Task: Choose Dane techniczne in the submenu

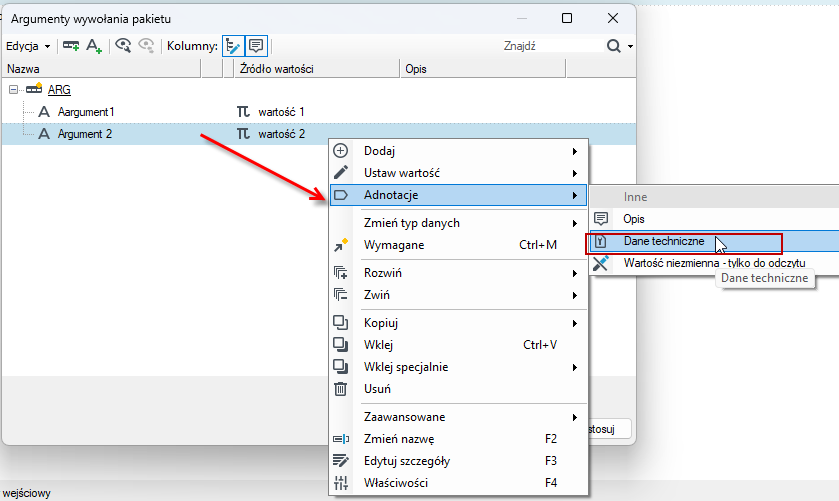Action: click(714, 241)
